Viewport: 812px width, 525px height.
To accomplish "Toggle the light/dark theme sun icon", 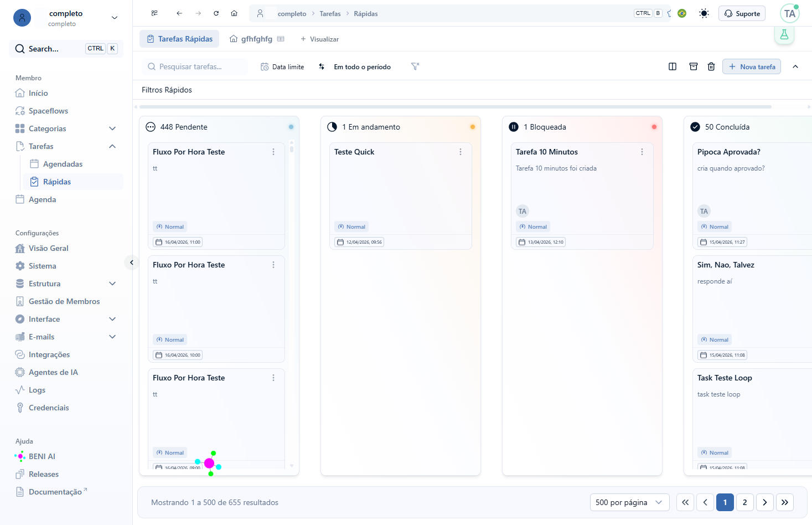I will [x=704, y=13].
